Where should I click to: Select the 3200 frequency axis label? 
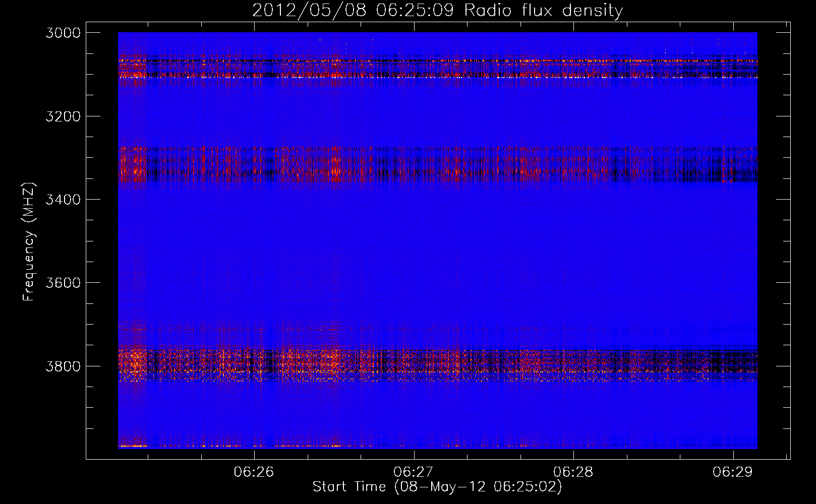point(63,116)
